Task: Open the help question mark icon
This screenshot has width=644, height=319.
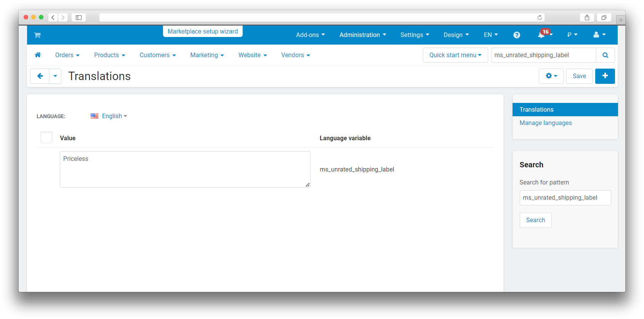Action: click(x=517, y=35)
